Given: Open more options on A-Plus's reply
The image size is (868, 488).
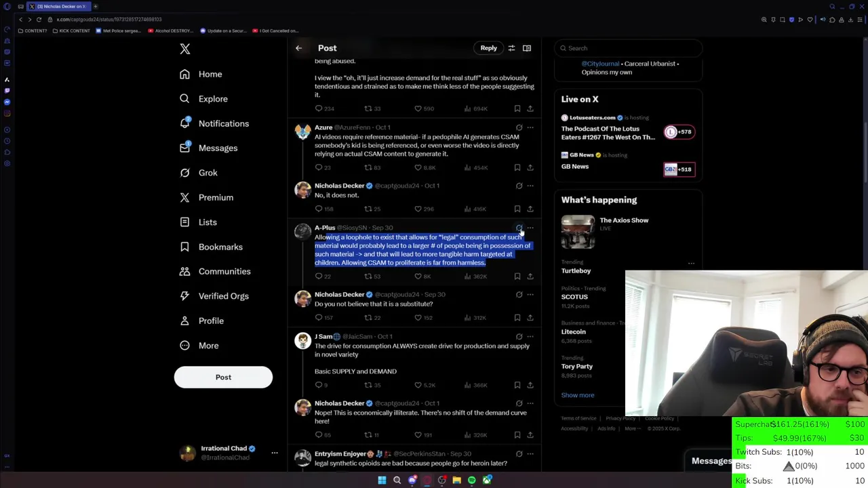Looking at the screenshot, I should pyautogui.click(x=530, y=228).
